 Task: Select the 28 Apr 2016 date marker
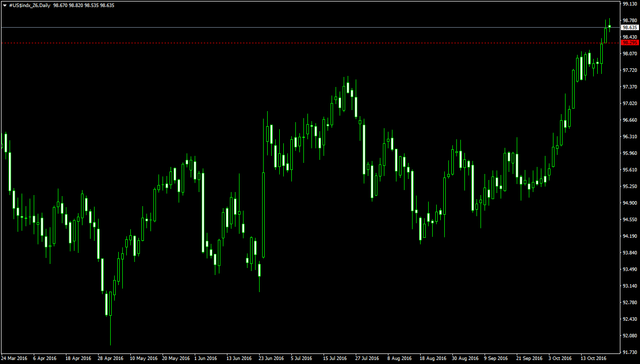(x=110, y=358)
